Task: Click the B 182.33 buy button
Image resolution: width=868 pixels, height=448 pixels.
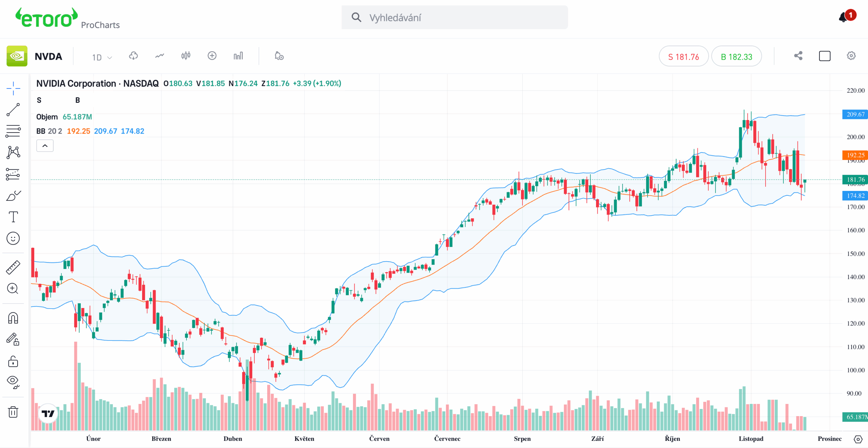Action: point(736,57)
